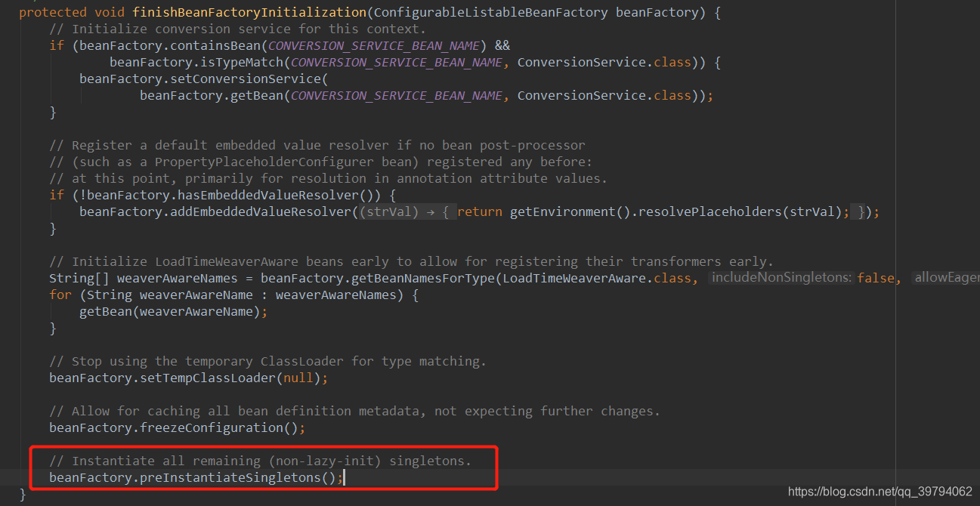
Task: Click the finishBeanFactoryInitialization method name
Action: coord(249,12)
